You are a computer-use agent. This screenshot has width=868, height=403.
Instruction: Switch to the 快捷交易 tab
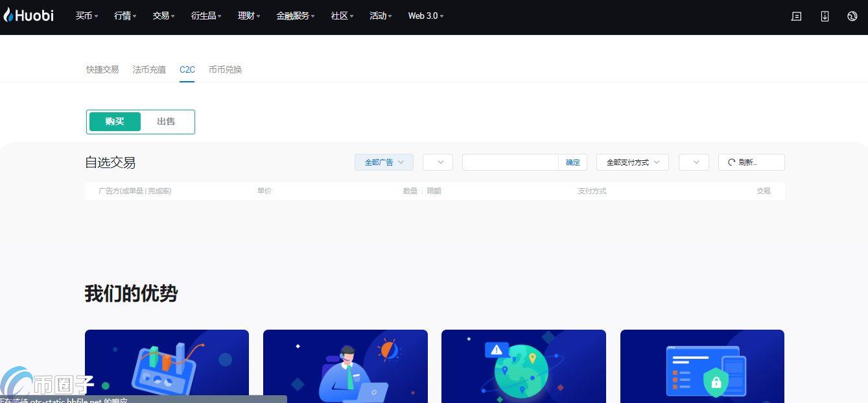coord(102,69)
